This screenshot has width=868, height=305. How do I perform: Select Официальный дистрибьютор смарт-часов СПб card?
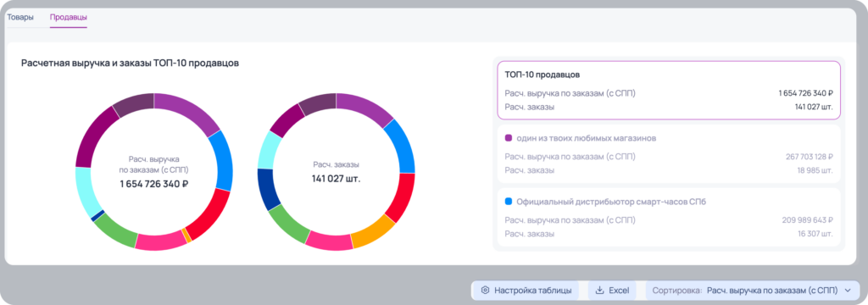(669, 217)
